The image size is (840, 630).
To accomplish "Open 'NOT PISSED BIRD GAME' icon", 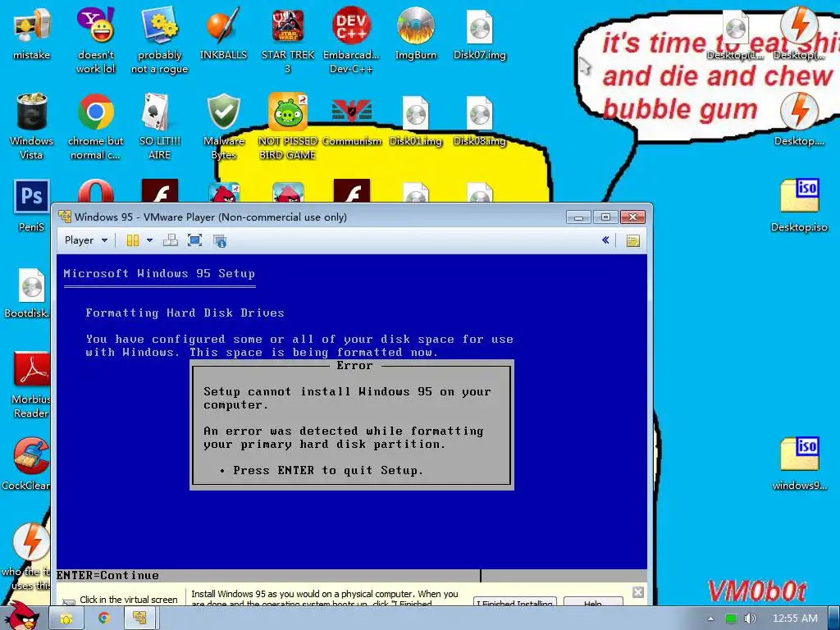I will tap(288, 126).
